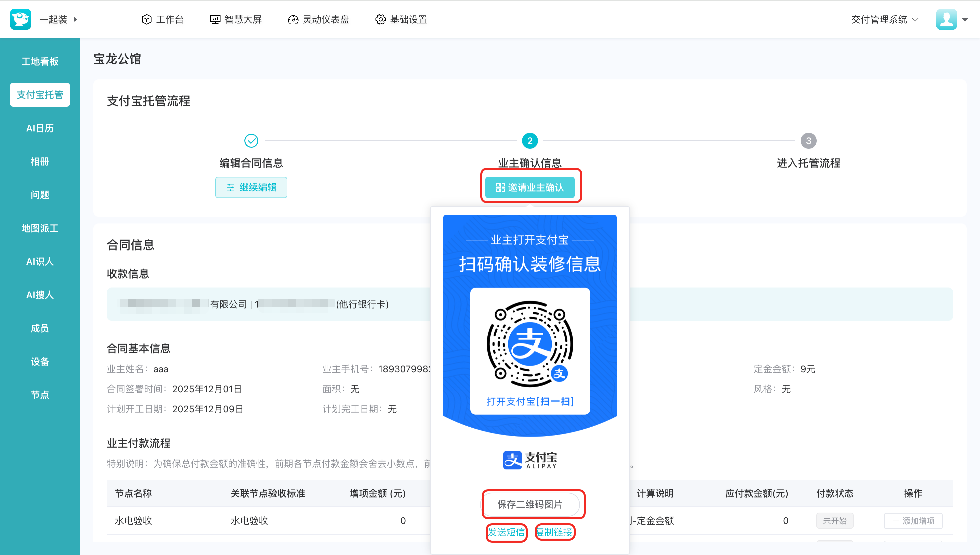Click the 复制链接 link

click(555, 532)
